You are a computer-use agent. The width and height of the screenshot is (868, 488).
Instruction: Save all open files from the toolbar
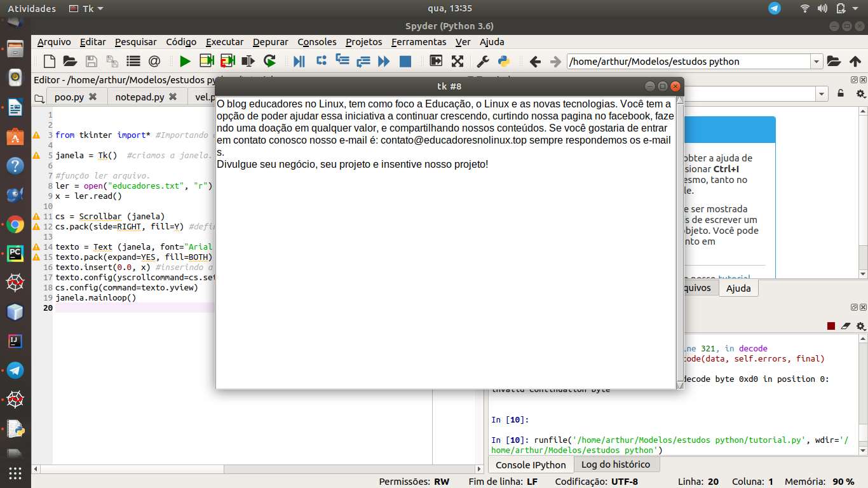click(x=112, y=62)
